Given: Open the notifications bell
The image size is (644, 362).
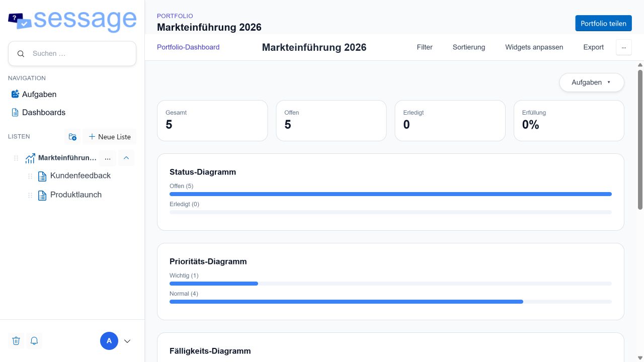Looking at the screenshot, I should point(34,341).
